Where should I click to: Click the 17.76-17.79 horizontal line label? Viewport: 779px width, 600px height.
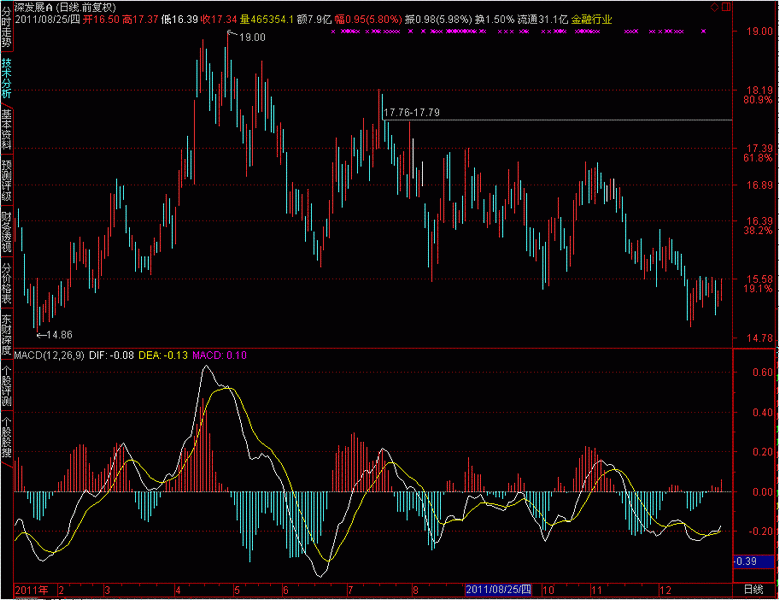coord(412,113)
